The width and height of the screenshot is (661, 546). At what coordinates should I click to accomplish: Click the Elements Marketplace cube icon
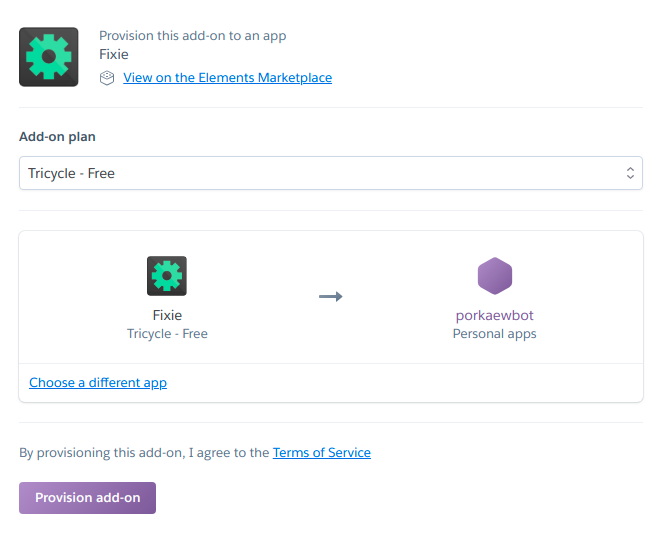(107, 78)
